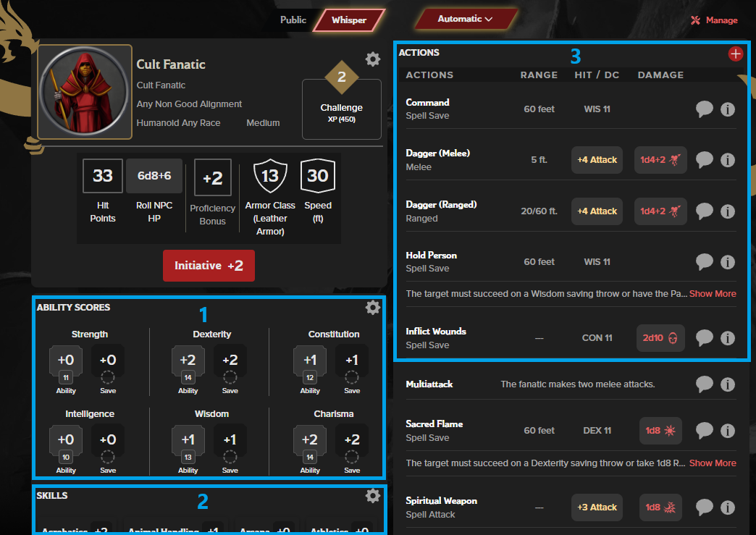
Task: Expand Sacred Flame description with Show More
Action: click(x=712, y=463)
